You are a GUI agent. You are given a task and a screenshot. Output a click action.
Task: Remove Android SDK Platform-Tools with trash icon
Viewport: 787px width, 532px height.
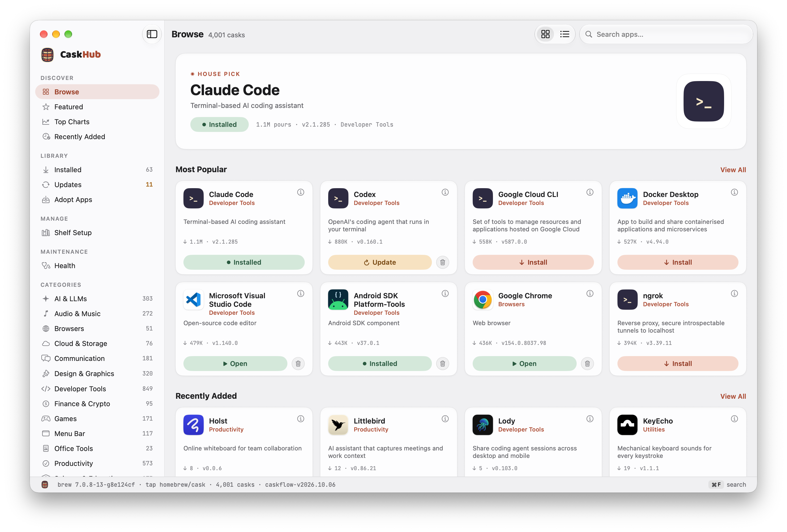[x=442, y=364]
